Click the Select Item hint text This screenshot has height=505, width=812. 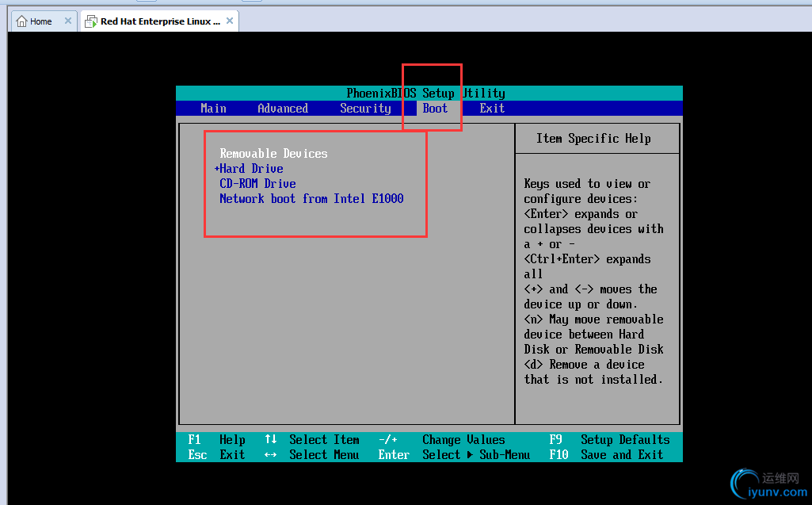[x=324, y=440]
